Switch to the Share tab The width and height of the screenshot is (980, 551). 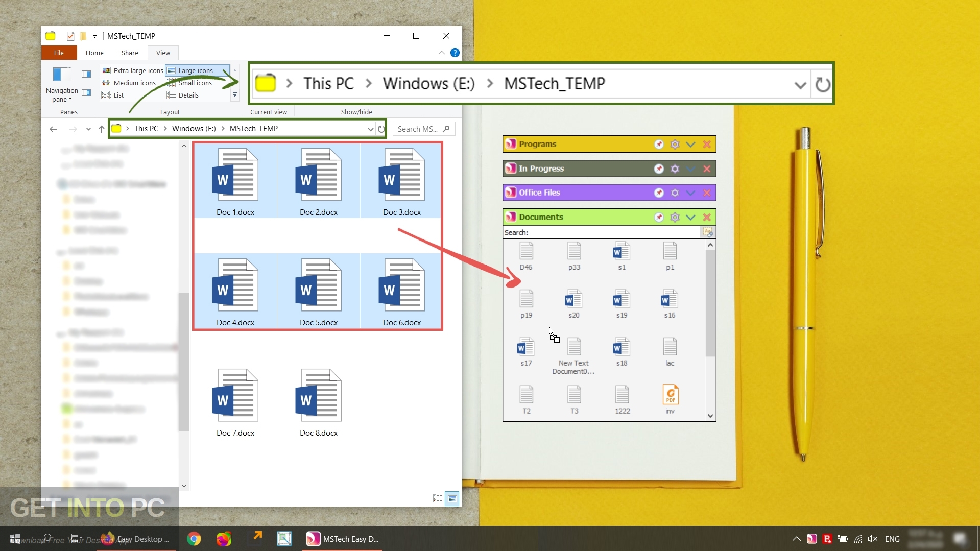click(129, 53)
